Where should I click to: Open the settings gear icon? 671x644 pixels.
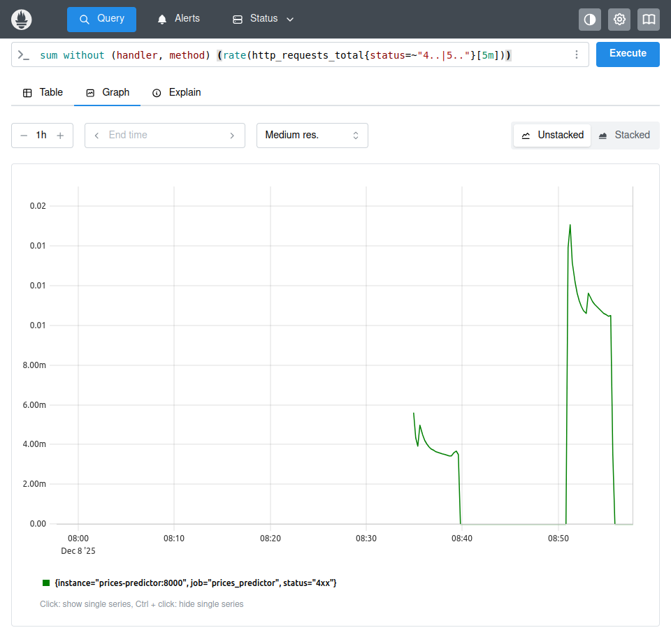619,20
